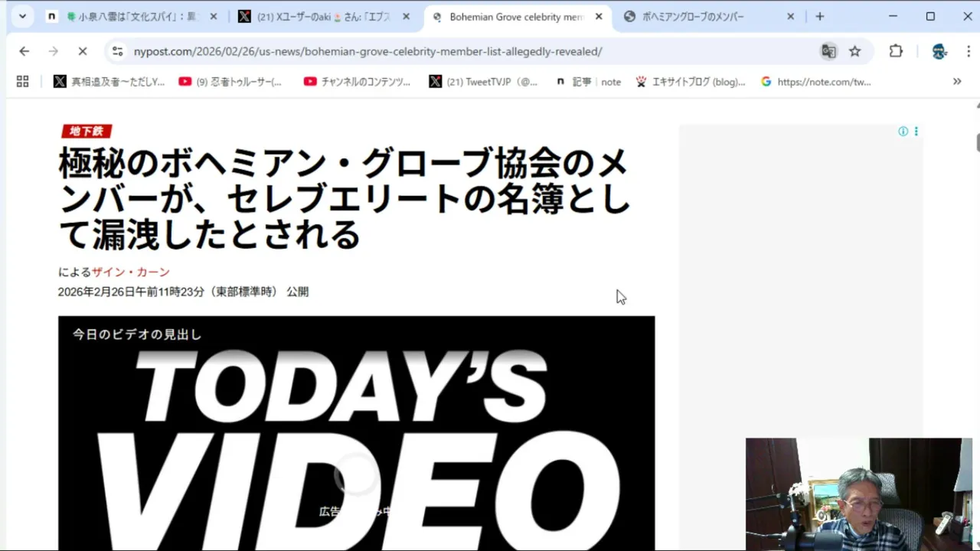Click the webcam overlay video
Image resolution: width=980 pixels, height=551 pixels.
tap(859, 494)
